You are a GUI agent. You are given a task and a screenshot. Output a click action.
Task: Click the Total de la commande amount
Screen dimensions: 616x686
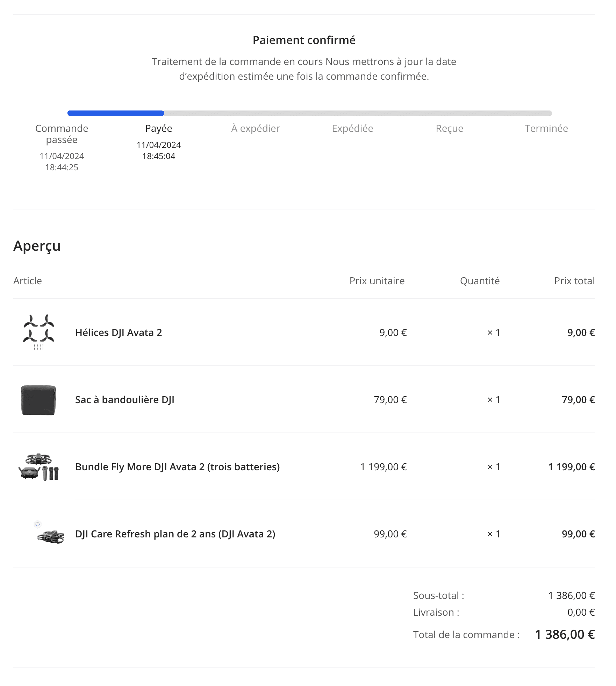565,634
